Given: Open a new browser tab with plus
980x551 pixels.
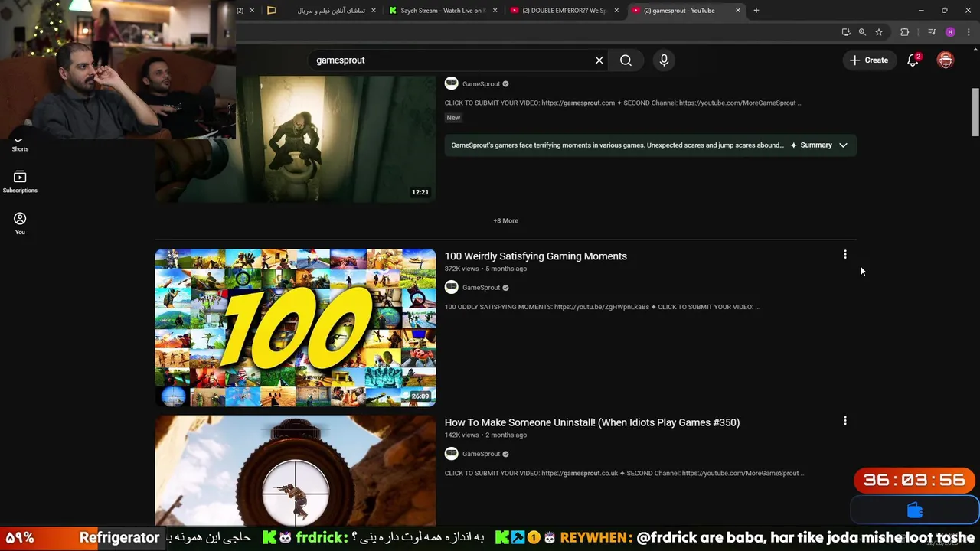Looking at the screenshot, I should (756, 11).
